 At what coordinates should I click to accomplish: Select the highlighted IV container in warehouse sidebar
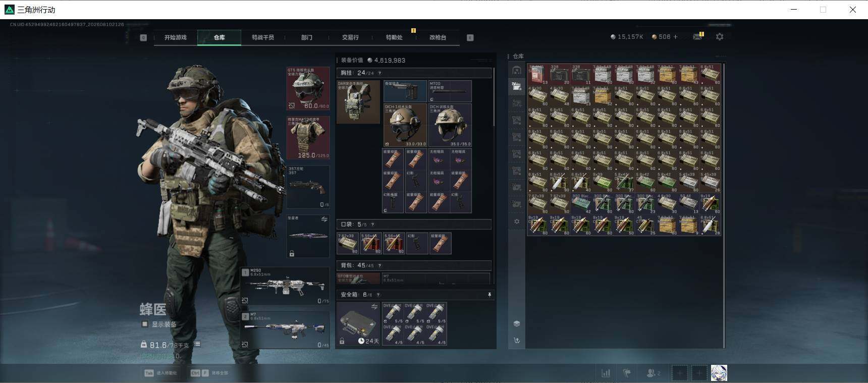point(517,86)
